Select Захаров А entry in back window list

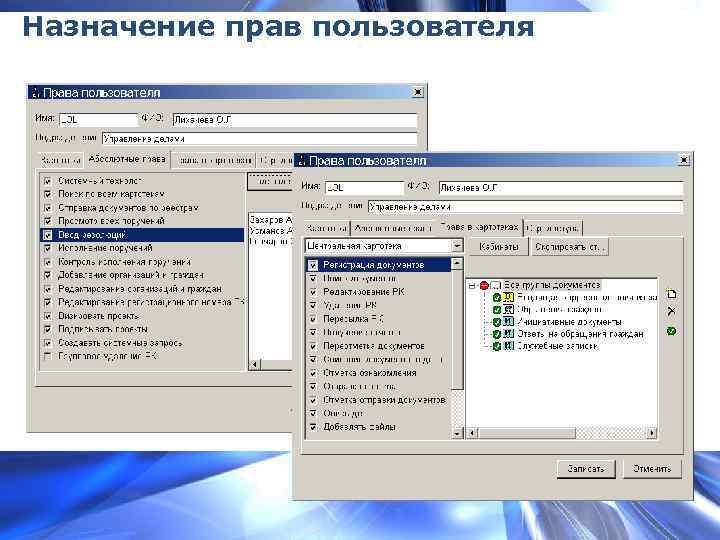270,220
